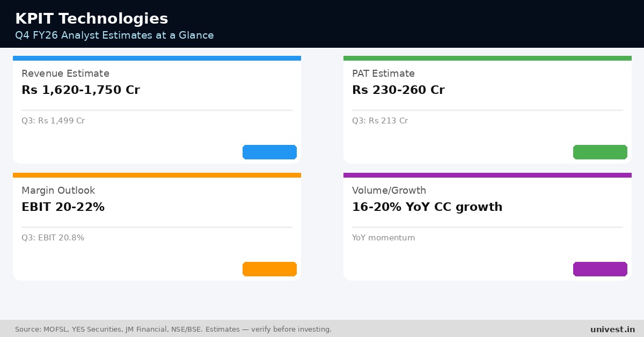Click the Source disclaimer footer text
Screen dimensions: 644x337
[173, 329]
